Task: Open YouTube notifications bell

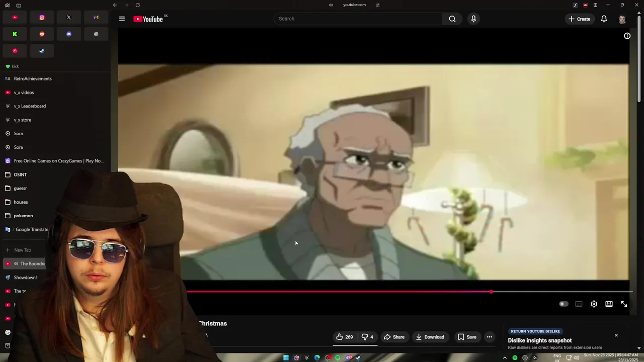Action: [x=604, y=19]
